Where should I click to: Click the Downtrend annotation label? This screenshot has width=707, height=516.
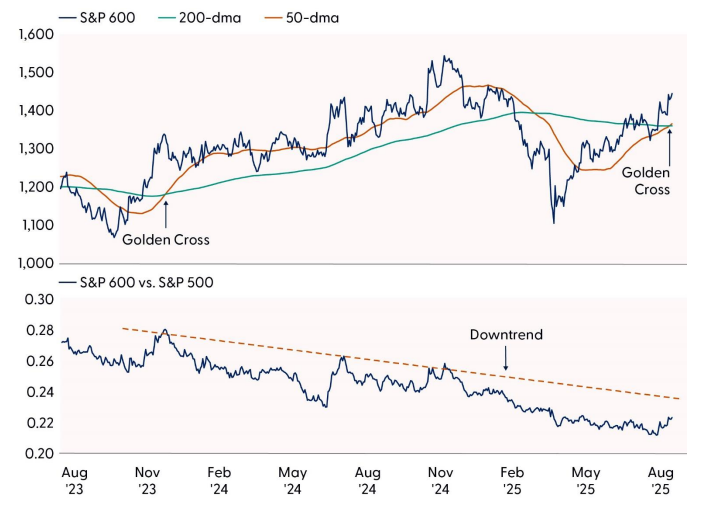506,334
